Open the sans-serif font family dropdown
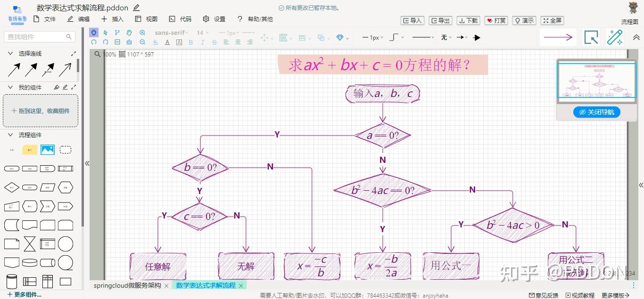This screenshot has height=299, width=644. 171,32
